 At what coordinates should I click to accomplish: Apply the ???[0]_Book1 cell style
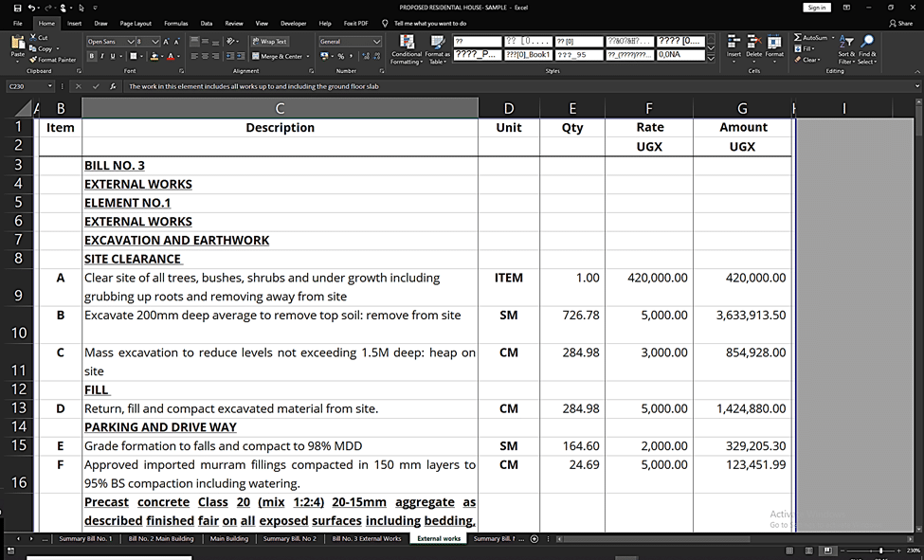(528, 55)
